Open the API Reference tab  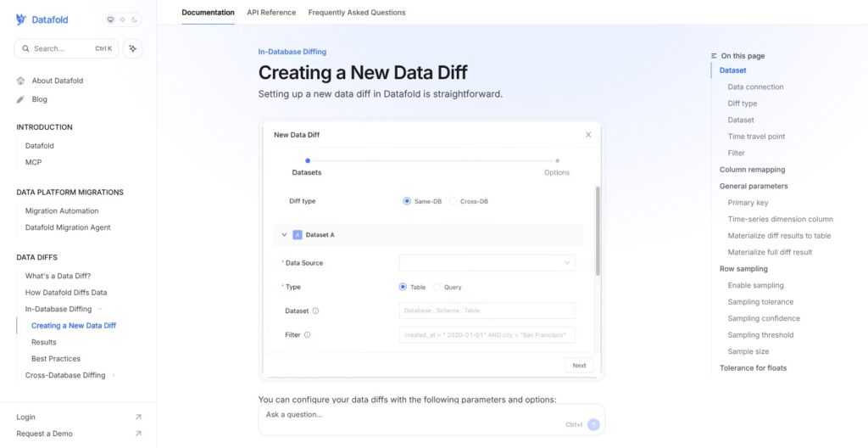271,12
